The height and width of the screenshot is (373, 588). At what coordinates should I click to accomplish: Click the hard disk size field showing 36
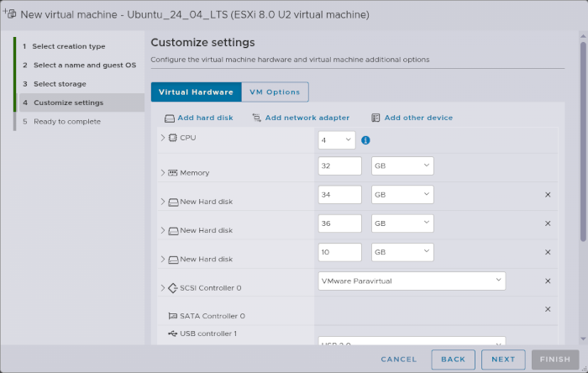tap(339, 223)
